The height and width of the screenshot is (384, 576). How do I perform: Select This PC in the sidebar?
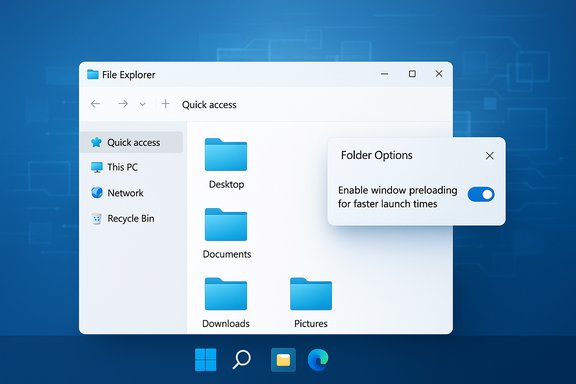pos(114,167)
